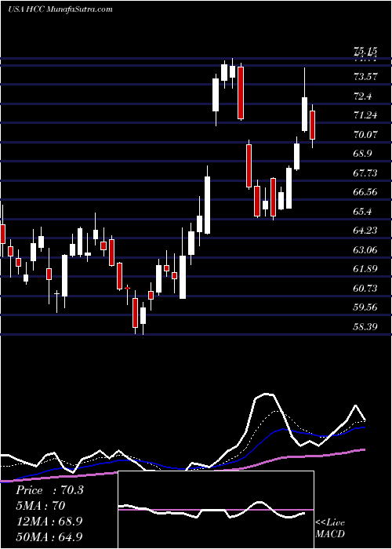The image size is (392, 549).
Task: Click the tall red candle near 74 peak
Action: [241, 93]
